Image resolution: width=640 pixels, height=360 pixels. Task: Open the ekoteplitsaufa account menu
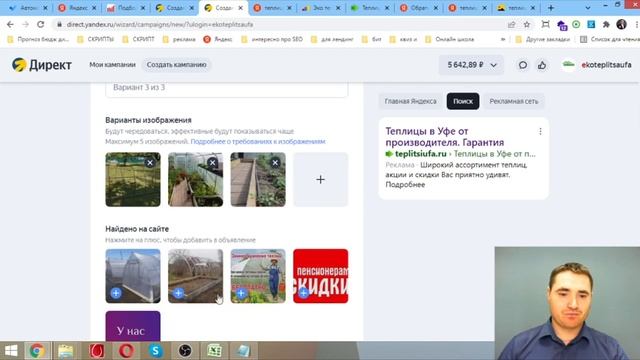(596, 65)
